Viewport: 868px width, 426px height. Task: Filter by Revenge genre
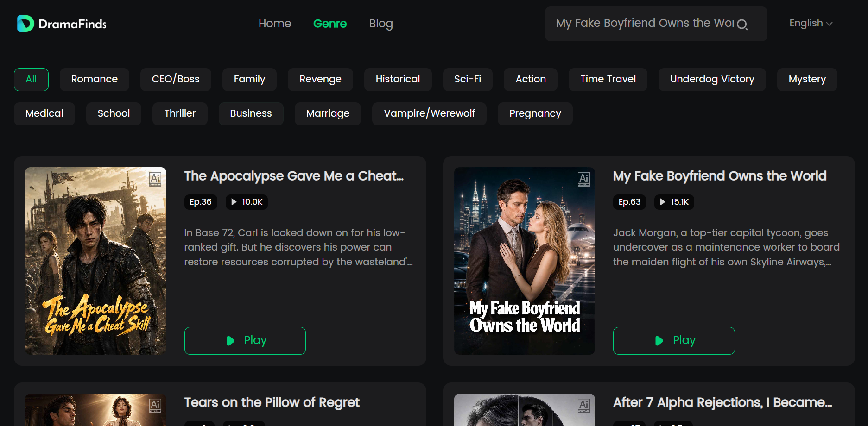click(320, 80)
